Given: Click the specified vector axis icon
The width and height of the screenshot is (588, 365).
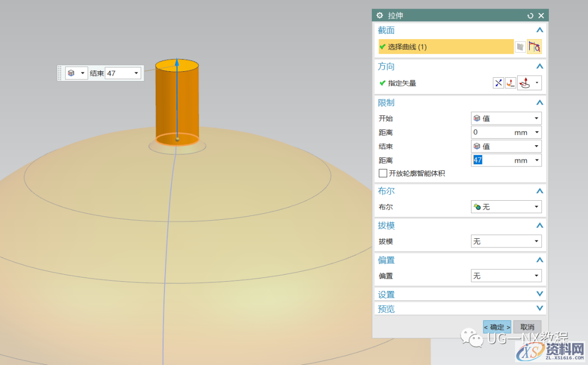Looking at the screenshot, I should (x=525, y=83).
